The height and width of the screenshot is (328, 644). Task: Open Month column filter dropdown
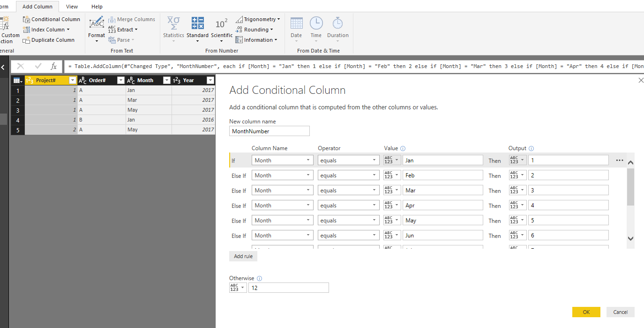coord(166,80)
